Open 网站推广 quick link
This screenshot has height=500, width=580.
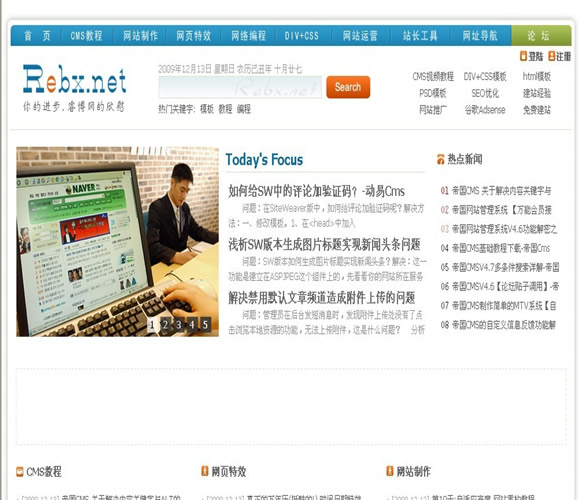point(433,110)
